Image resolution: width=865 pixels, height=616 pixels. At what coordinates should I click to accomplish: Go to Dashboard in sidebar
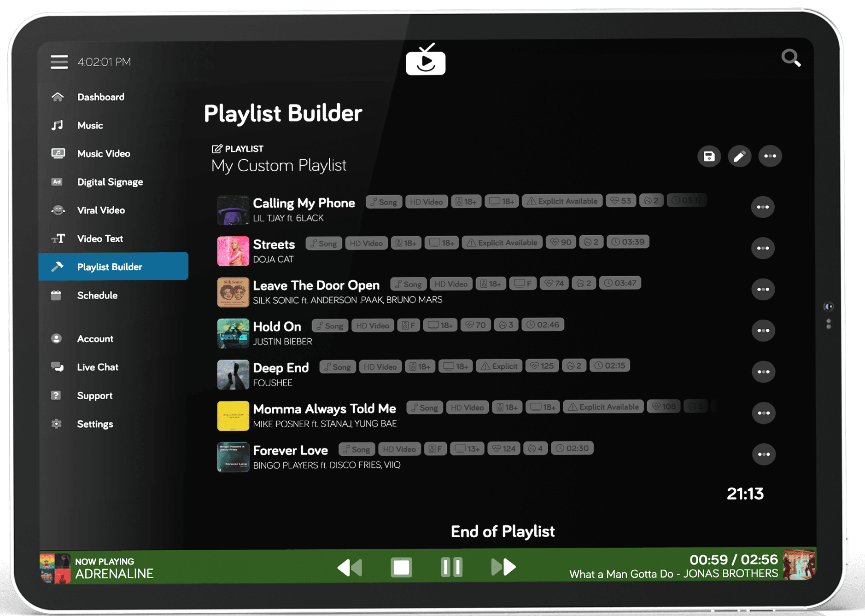click(x=100, y=97)
